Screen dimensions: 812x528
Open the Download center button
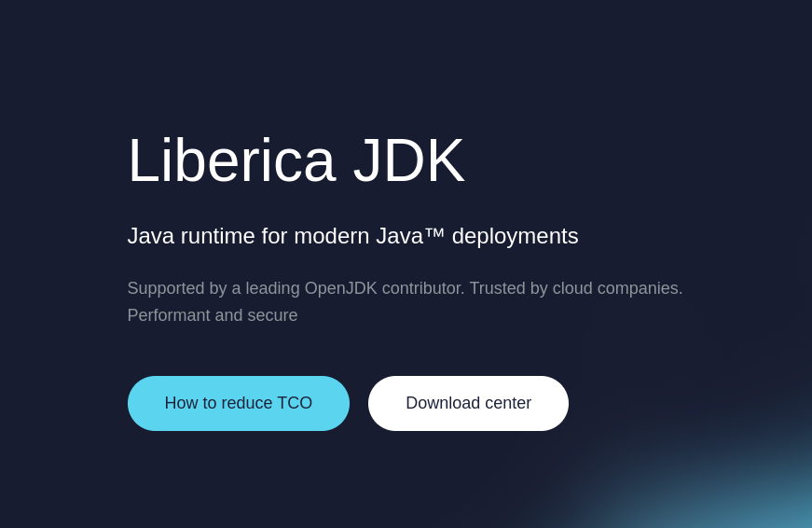(468, 403)
